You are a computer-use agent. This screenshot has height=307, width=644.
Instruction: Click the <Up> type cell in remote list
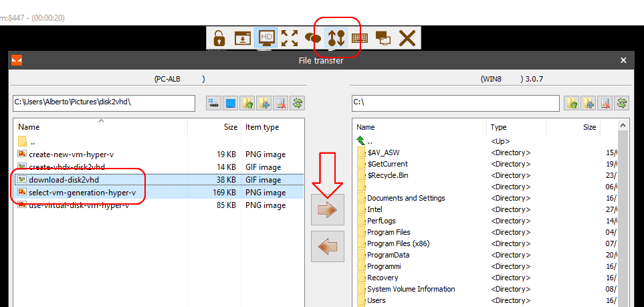pos(501,141)
